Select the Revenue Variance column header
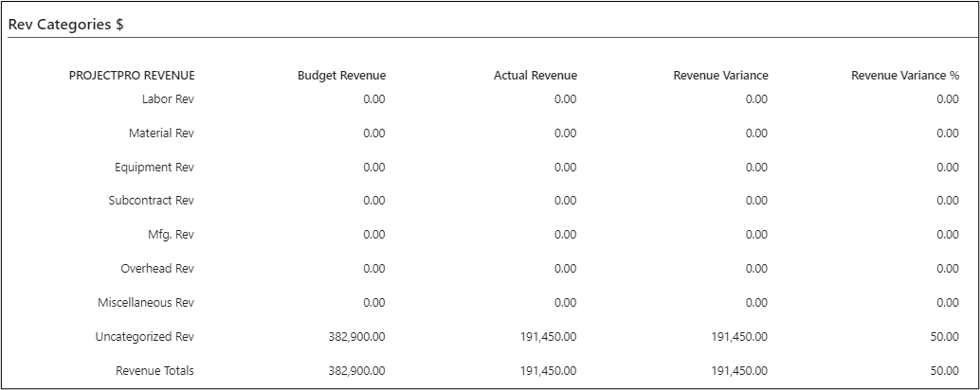This screenshot has width=980, height=390. click(x=720, y=76)
